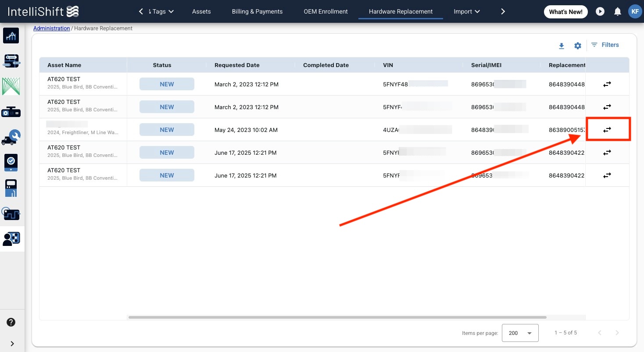
Task: Click swap icon for March 2023 first row
Action: pos(607,84)
